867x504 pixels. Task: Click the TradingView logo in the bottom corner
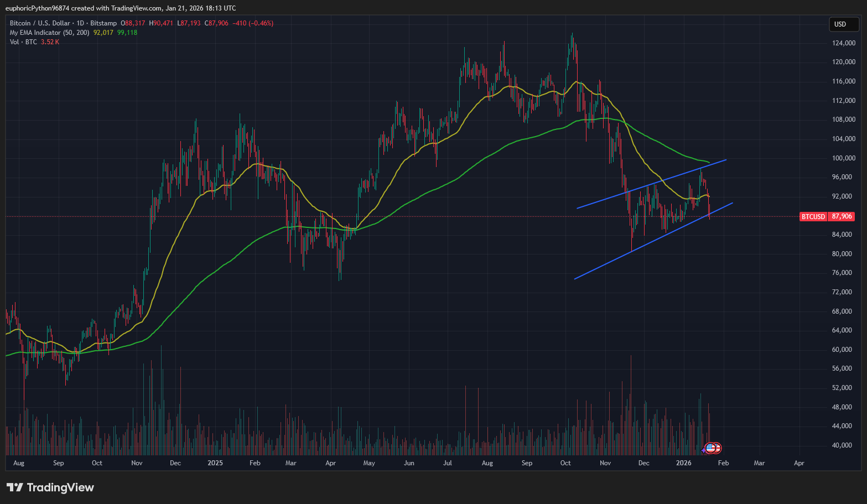click(x=50, y=487)
